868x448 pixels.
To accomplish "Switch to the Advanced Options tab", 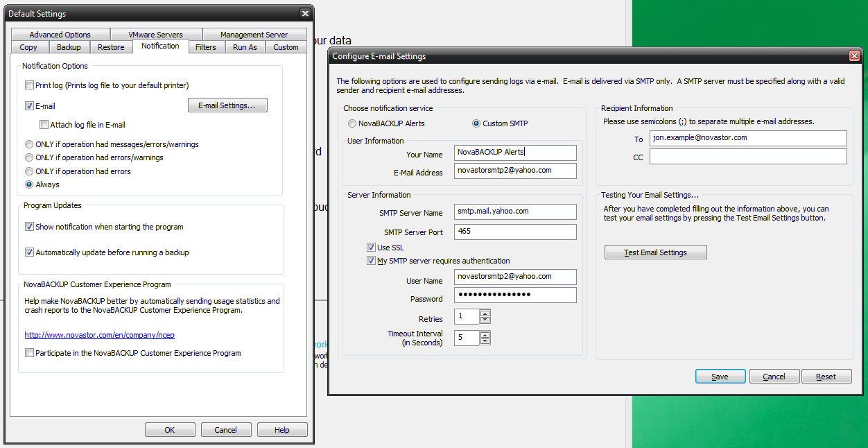I will coord(60,35).
